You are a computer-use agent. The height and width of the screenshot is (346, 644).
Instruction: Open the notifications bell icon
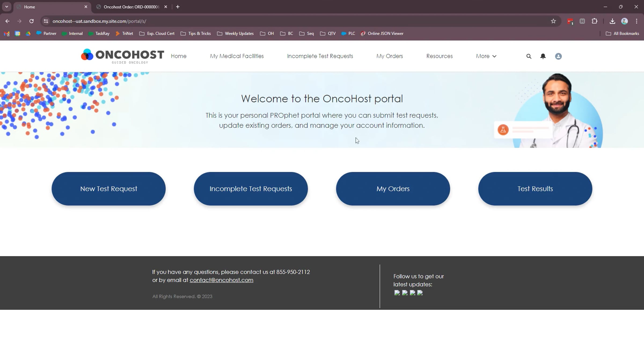click(543, 56)
